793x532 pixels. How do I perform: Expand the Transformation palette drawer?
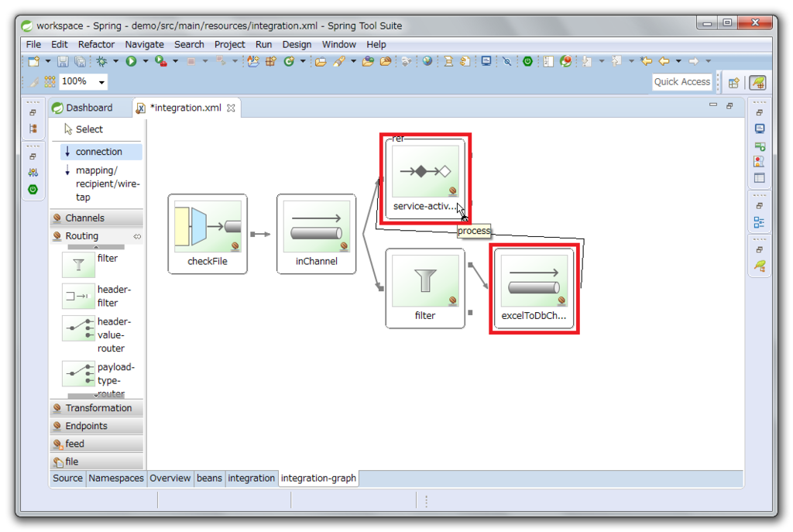point(97,408)
